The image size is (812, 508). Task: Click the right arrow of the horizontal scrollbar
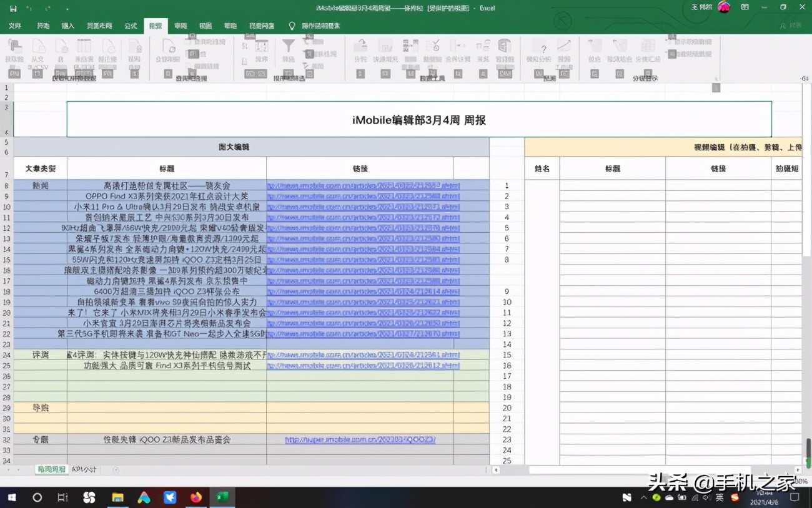(x=798, y=470)
